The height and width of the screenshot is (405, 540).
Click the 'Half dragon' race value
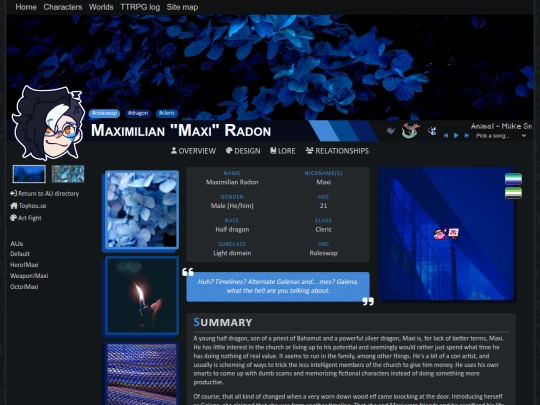click(232, 229)
